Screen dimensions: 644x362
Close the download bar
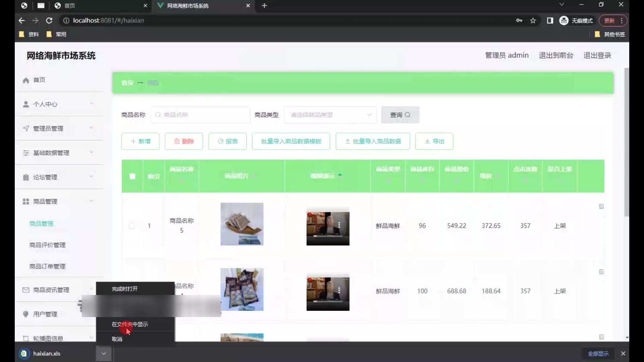coord(623,353)
